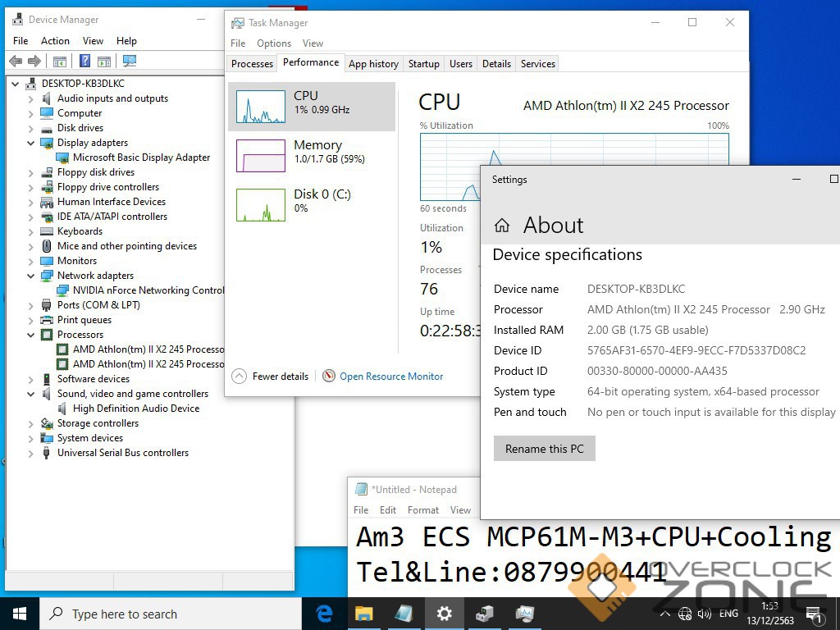840x630 pixels.
Task: Open Microsoft Edge from the taskbar
Action: [x=324, y=614]
